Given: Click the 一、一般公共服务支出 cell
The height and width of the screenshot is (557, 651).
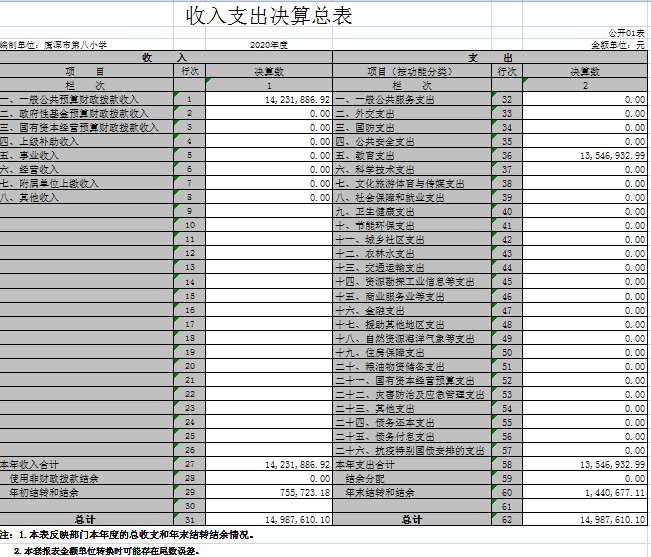Looking at the screenshot, I should point(412,100).
